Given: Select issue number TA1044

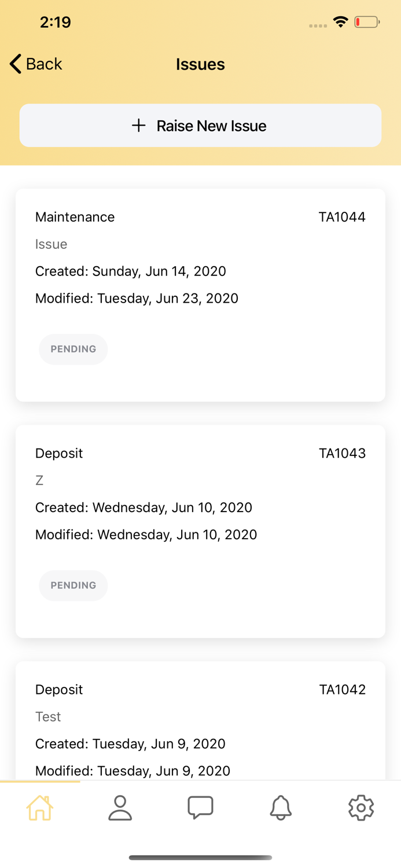Looking at the screenshot, I should (x=342, y=217).
